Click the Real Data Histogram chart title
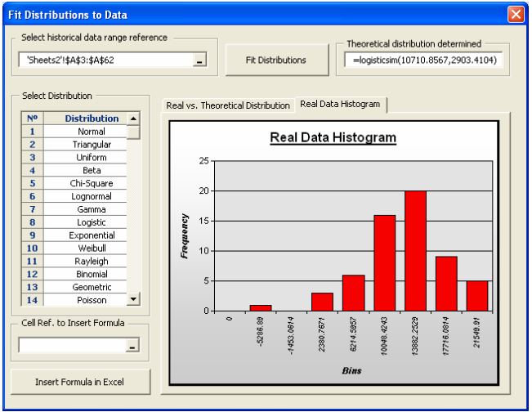532x412 pixels. point(333,138)
